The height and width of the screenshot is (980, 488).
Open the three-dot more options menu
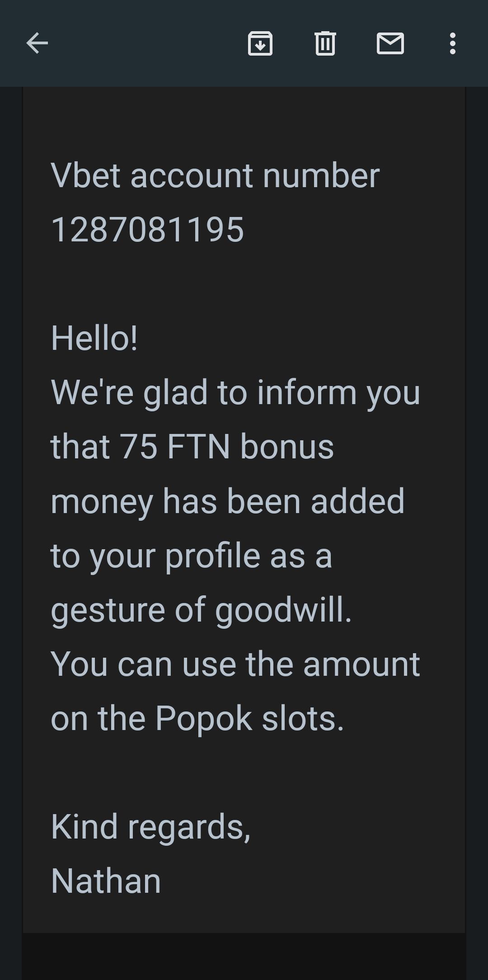[452, 43]
